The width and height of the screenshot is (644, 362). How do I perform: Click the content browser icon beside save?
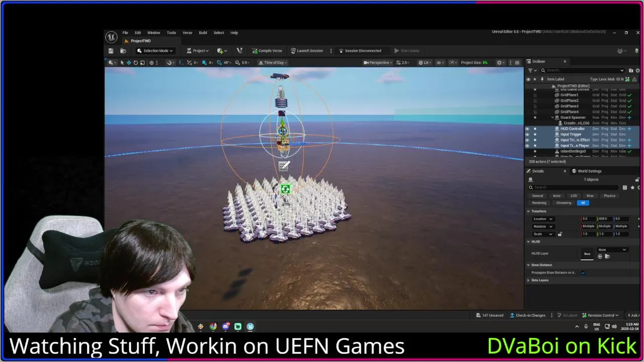[123, 51]
